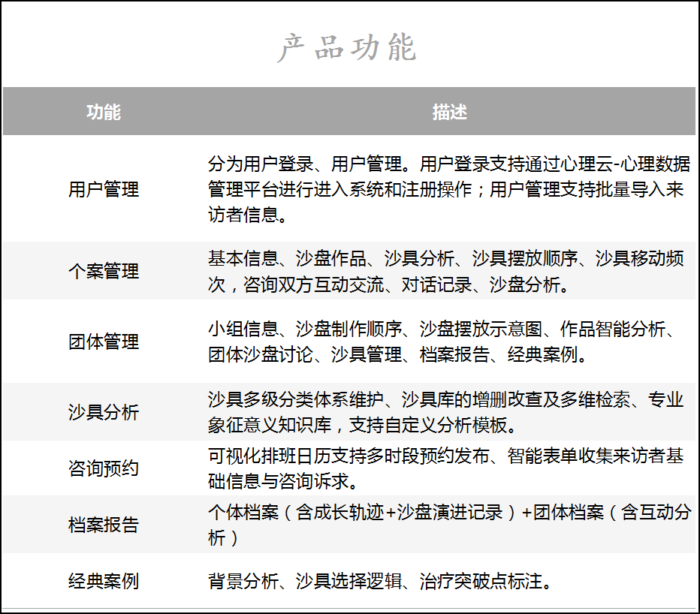Image resolution: width=700 pixels, height=614 pixels.
Task: Click the 个案管理 function name cell
Action: click(x=104, y=271)
